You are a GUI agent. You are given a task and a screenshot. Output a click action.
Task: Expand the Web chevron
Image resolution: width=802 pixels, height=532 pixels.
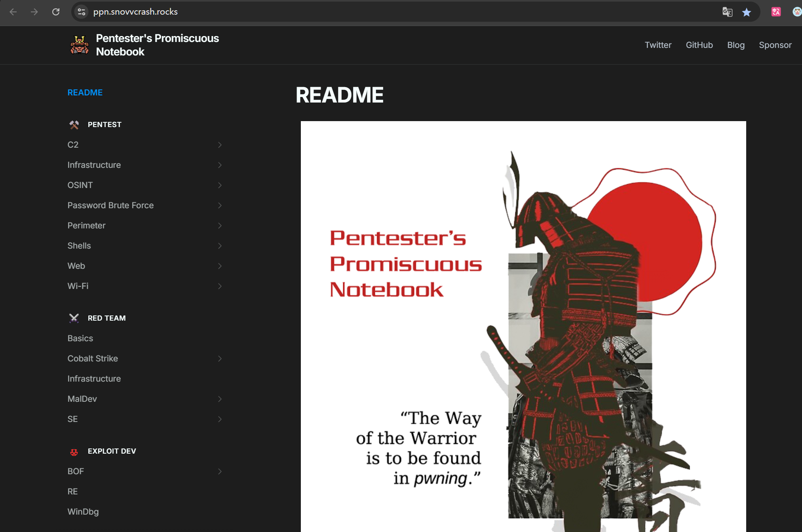pos(220,266)
